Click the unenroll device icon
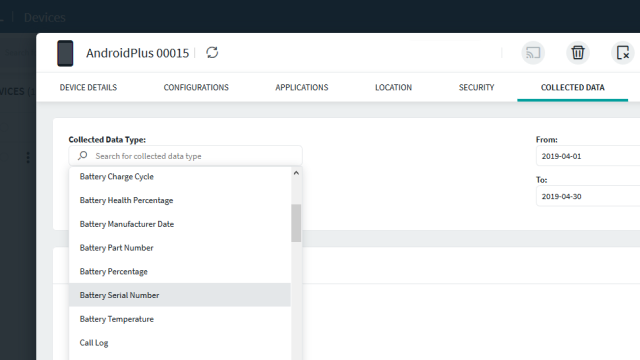This screenshot has width=640, height=360. pos(622,53)
